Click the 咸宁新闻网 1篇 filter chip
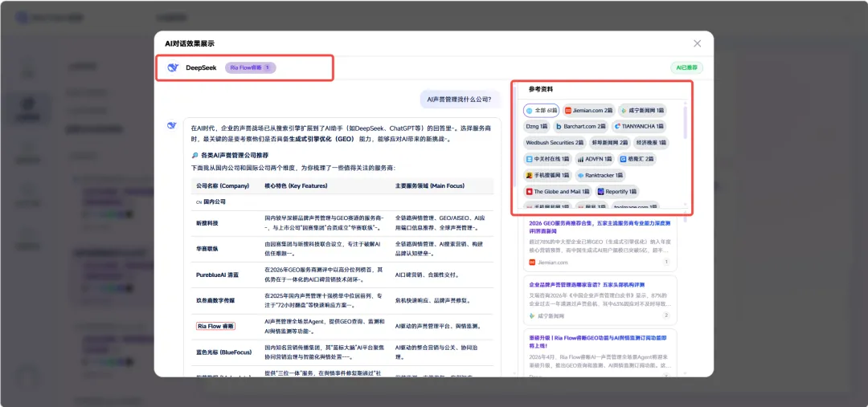The height and width of the screenshot is (407, 868). [x=642, y=110]
